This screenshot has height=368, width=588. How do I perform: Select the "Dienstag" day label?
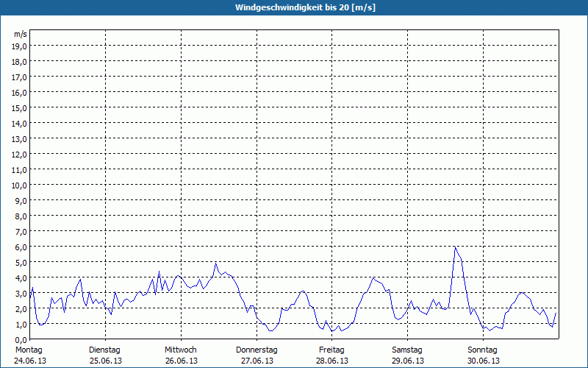(x=104, y=350)
